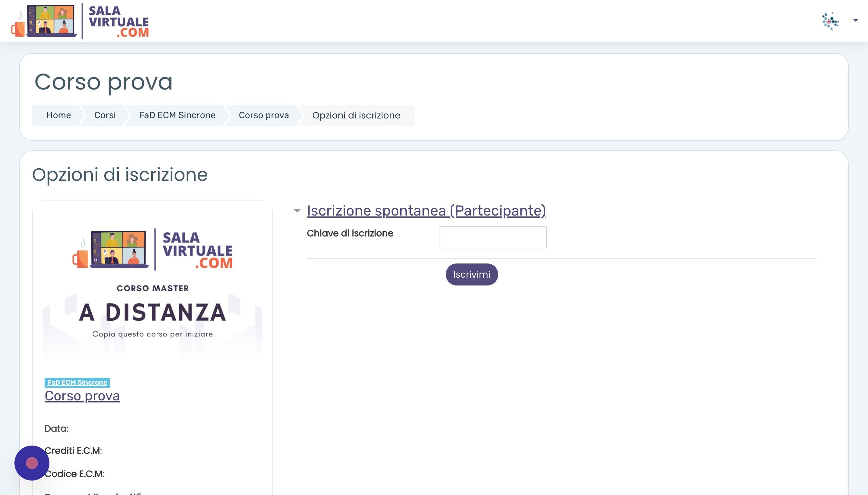This screenshot has height=495, width=868.
Task: Open the round purple floating widget button
Action: [x=32, y=463]
